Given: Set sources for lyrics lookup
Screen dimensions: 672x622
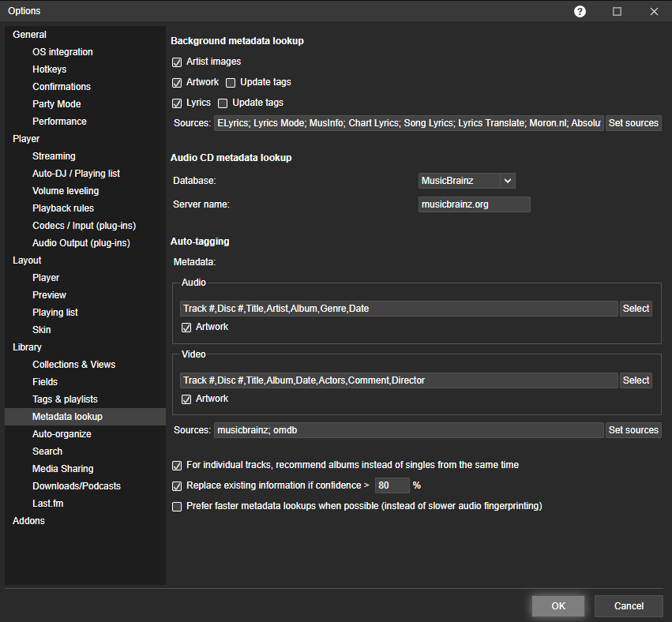Looking at the screenshot, I should [633, 123].
